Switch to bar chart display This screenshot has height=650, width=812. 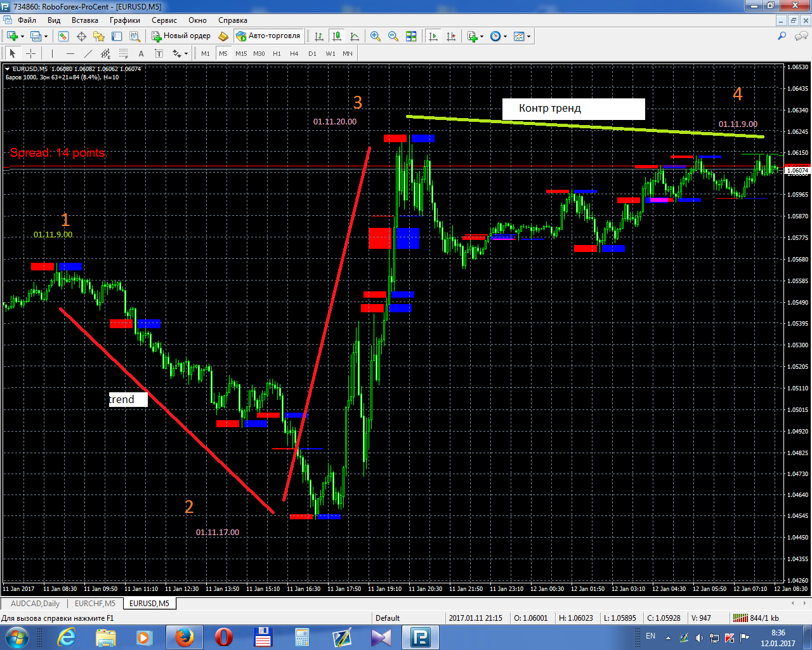tap(319, 36)
